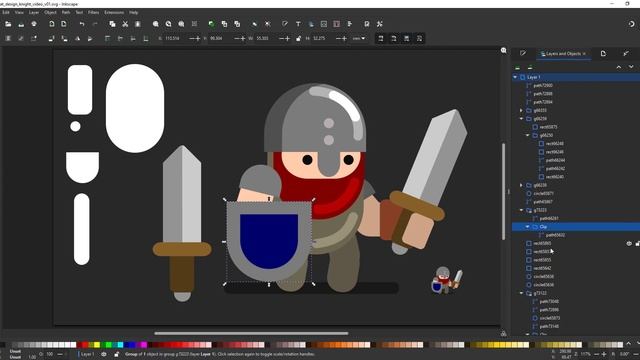Screen dimensions: 640x360
Task: Open the units dropdown
Action: pyautogui.click(x=359, y=38)
